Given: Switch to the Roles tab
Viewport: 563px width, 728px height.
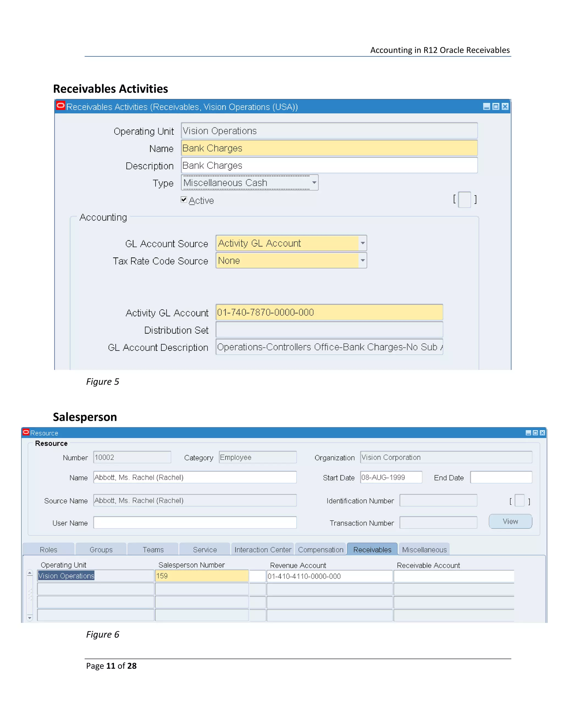Looking at the screenshot, I should [48, 549].
